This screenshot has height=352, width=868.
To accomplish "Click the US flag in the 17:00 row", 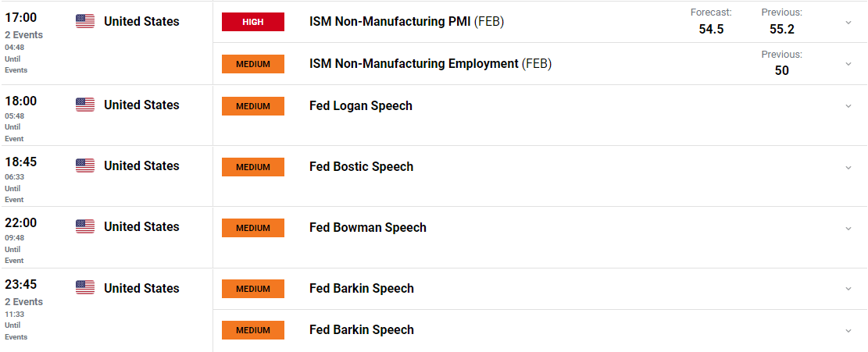I will click(85, 22).
